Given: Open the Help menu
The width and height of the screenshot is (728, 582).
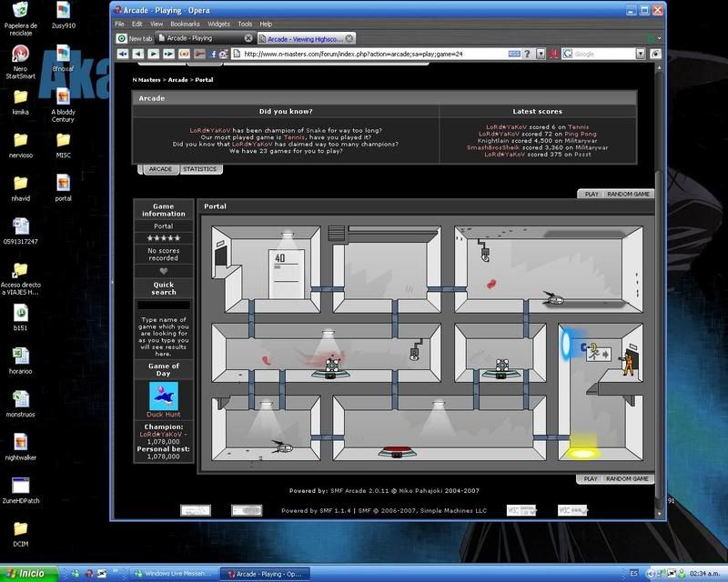Looking at the screenshot, I should [266, 24].
